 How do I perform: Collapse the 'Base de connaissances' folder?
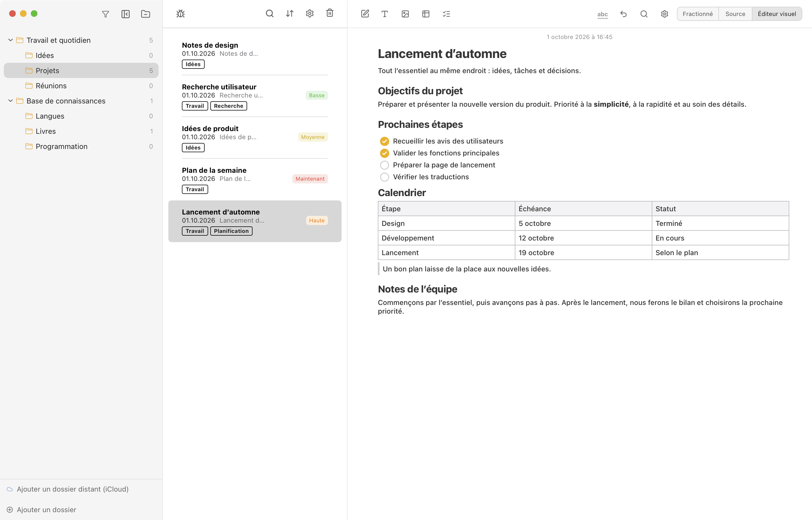11,101
